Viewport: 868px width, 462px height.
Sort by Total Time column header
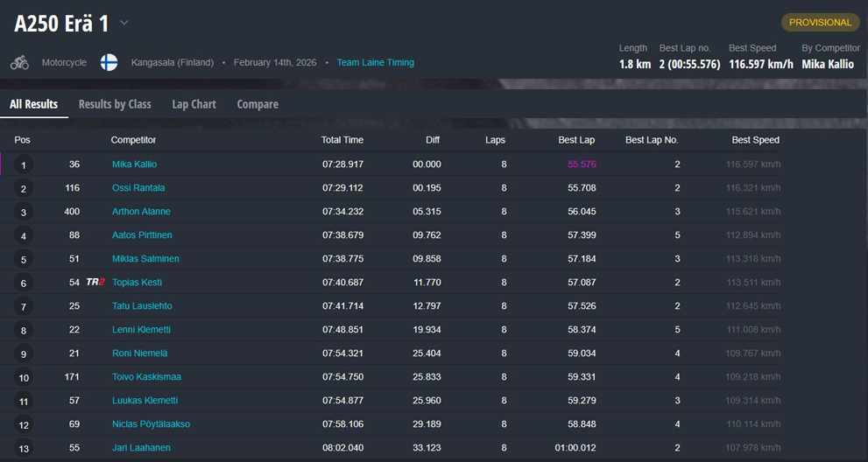(342, 140)
